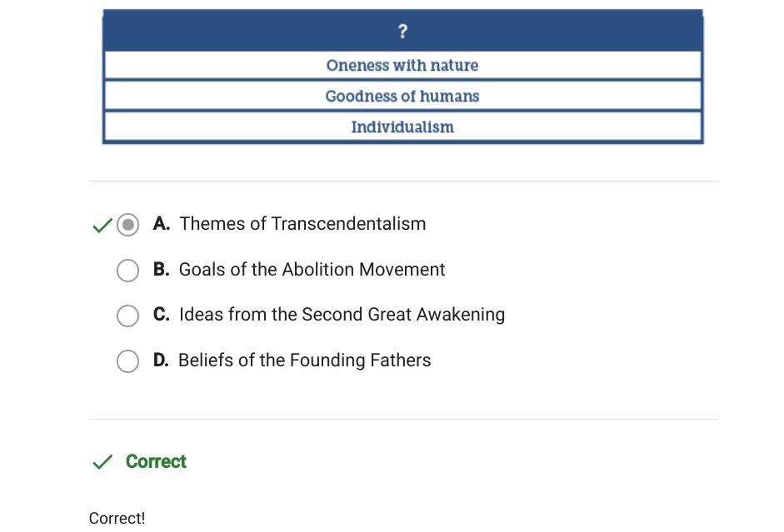Click the bold letter A label
Screen dimensions: 784x532
tap(161, 224)
